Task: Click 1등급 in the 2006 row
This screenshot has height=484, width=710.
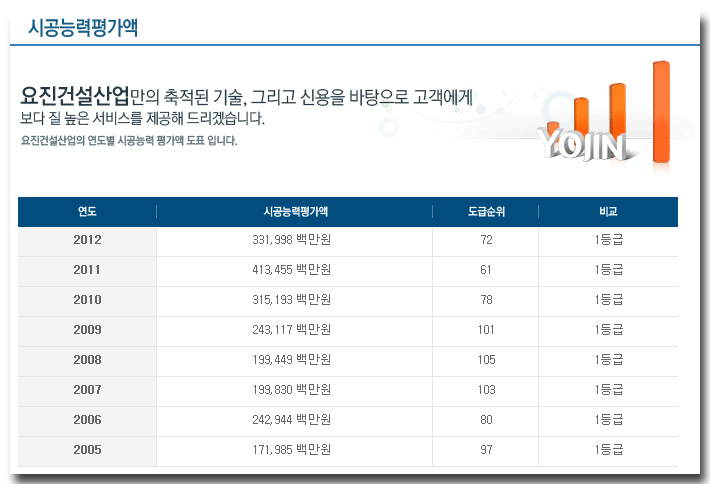Action: 609,420
